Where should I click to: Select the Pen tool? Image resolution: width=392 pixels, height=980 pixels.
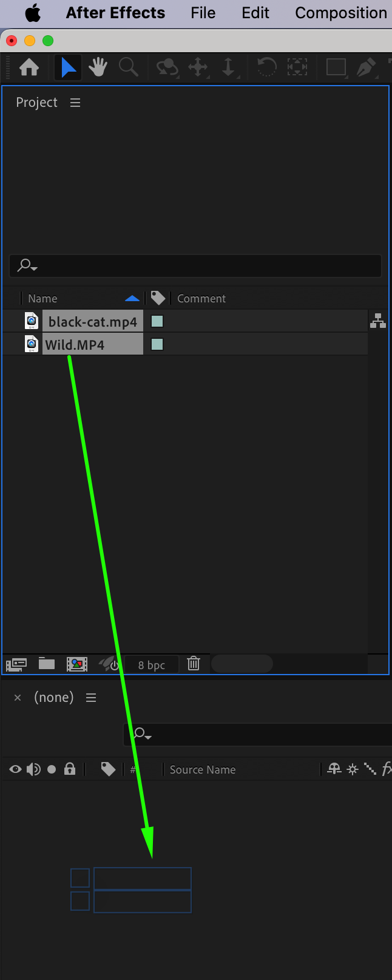point(365,67)
